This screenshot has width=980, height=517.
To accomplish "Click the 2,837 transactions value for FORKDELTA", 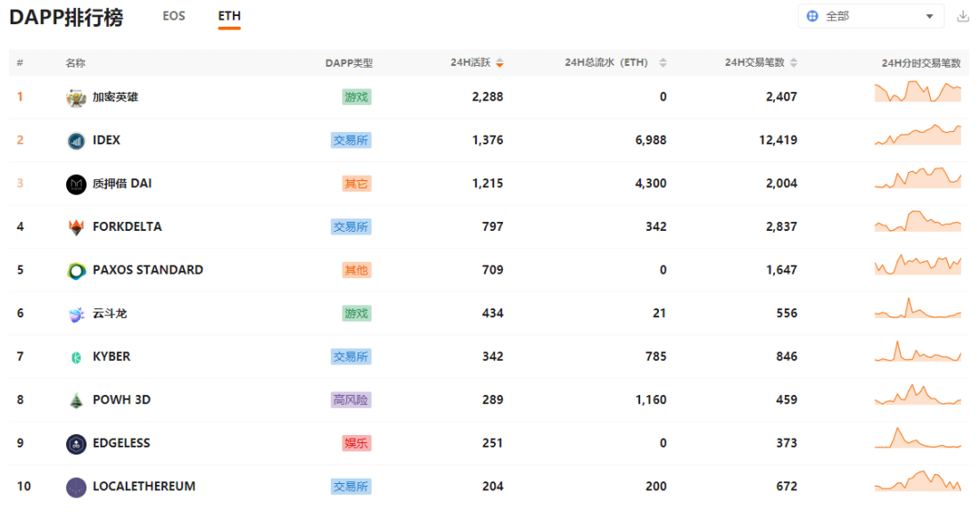I will click(782, 226).
